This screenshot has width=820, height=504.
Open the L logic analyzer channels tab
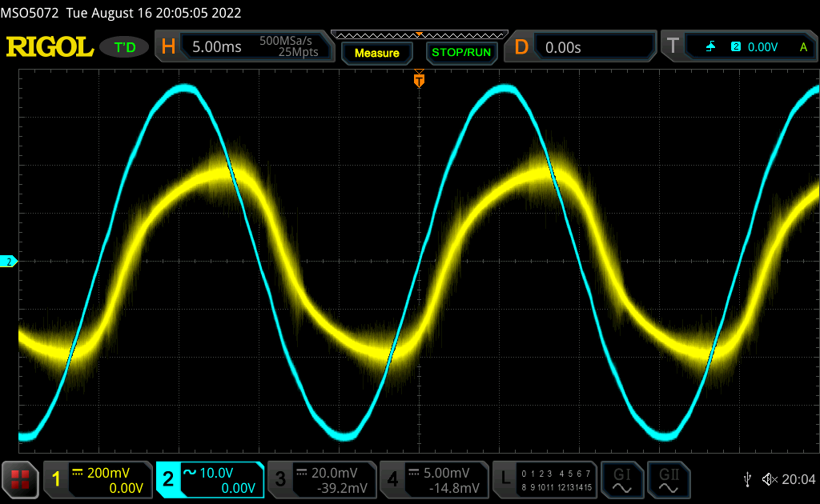pos(546,479)
